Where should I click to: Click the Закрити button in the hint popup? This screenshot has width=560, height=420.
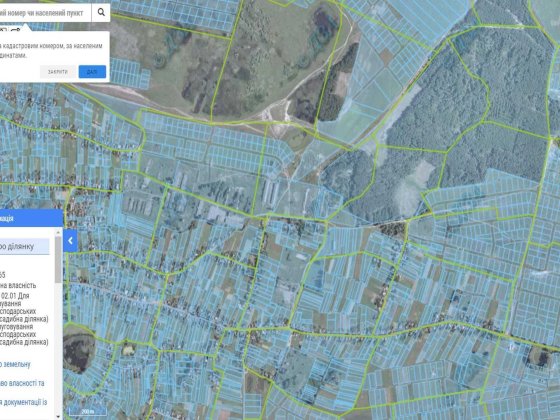click(58, 72)
